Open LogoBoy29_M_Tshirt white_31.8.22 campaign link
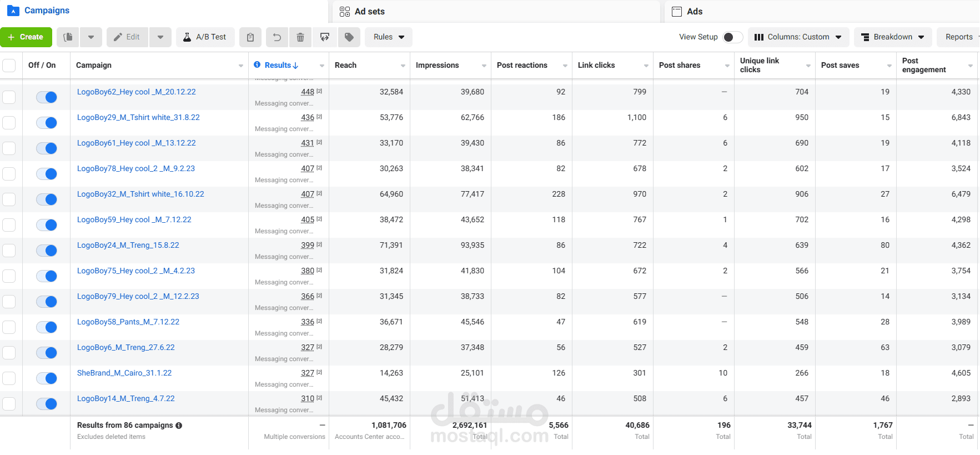 138,117
